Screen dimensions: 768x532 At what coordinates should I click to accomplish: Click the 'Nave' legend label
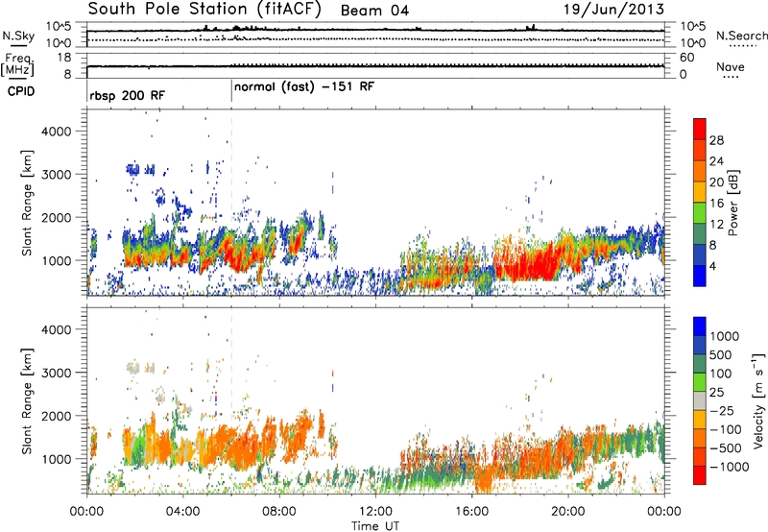click(731, 66)
